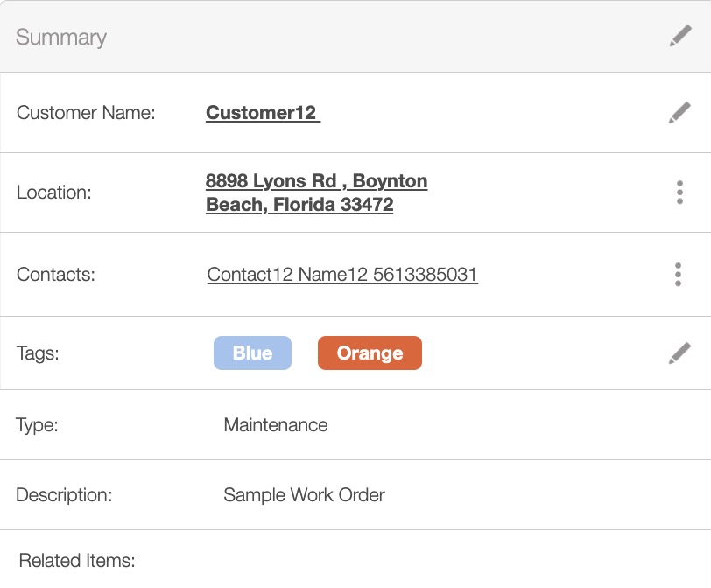
Task: Click the Contact12 Name12 contact link
Action: click(x=342, y=275)
